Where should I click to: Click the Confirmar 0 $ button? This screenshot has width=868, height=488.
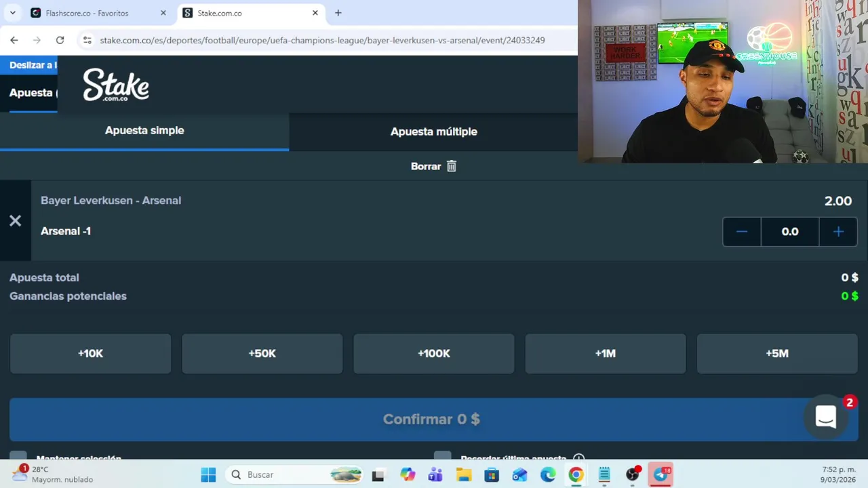click(x=434, y=420)
